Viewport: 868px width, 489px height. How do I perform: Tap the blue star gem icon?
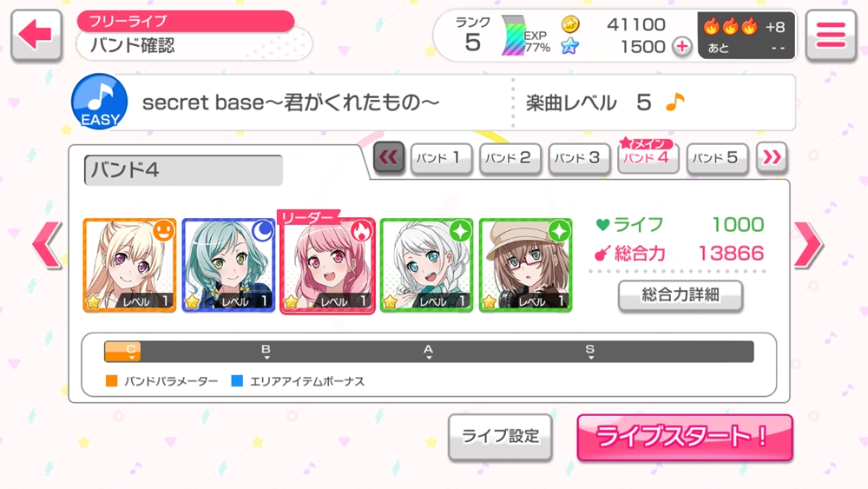[569, 47]
